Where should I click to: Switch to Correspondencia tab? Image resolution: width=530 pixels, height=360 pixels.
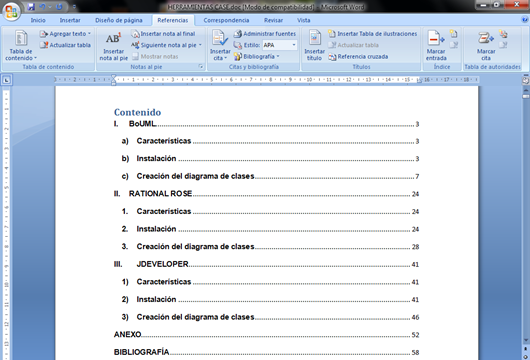coord(226,20)
